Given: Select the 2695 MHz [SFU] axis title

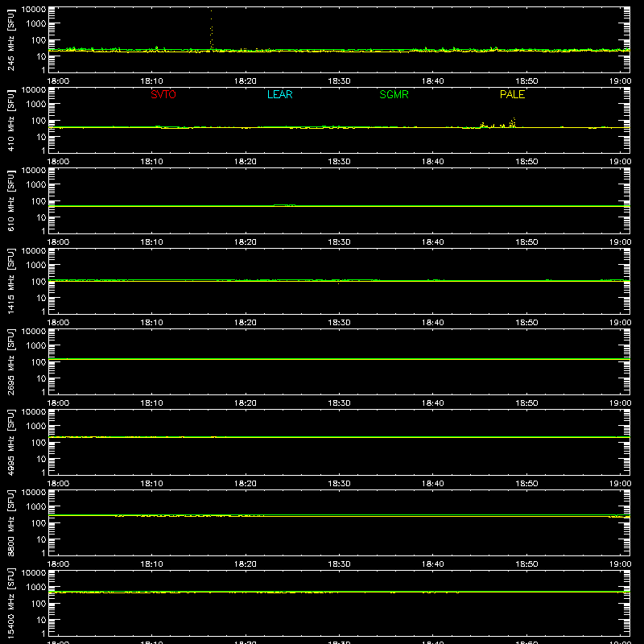Looking at the screenshot, I should pos(11,361).
